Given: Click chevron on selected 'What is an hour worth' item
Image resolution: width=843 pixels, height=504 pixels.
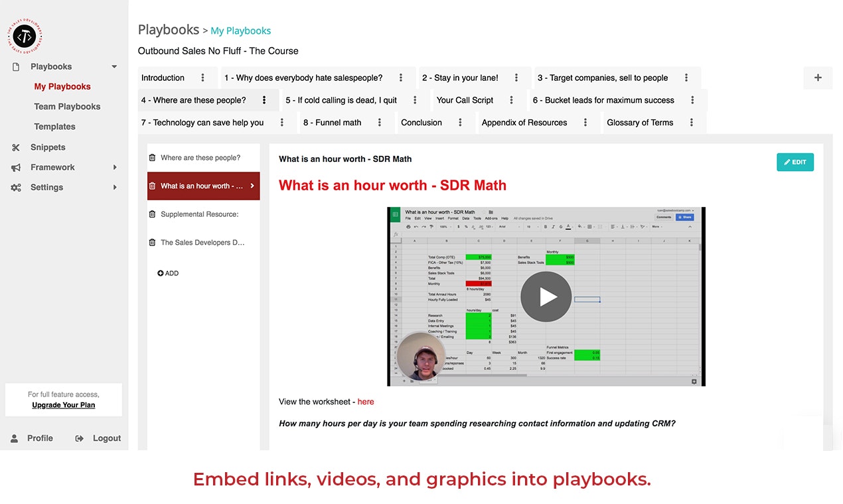Looking at the screenshot, I should [252, 186].
